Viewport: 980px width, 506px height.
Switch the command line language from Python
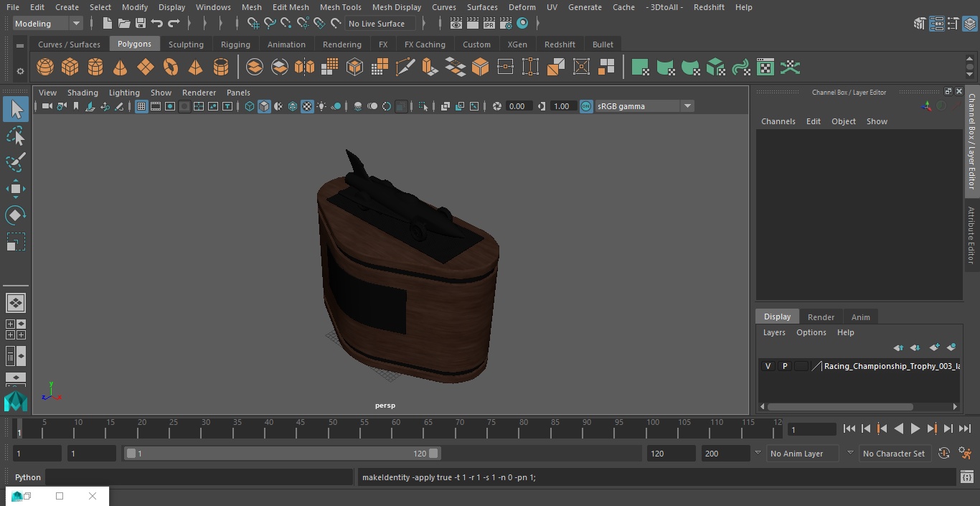[x=28, y=477]
